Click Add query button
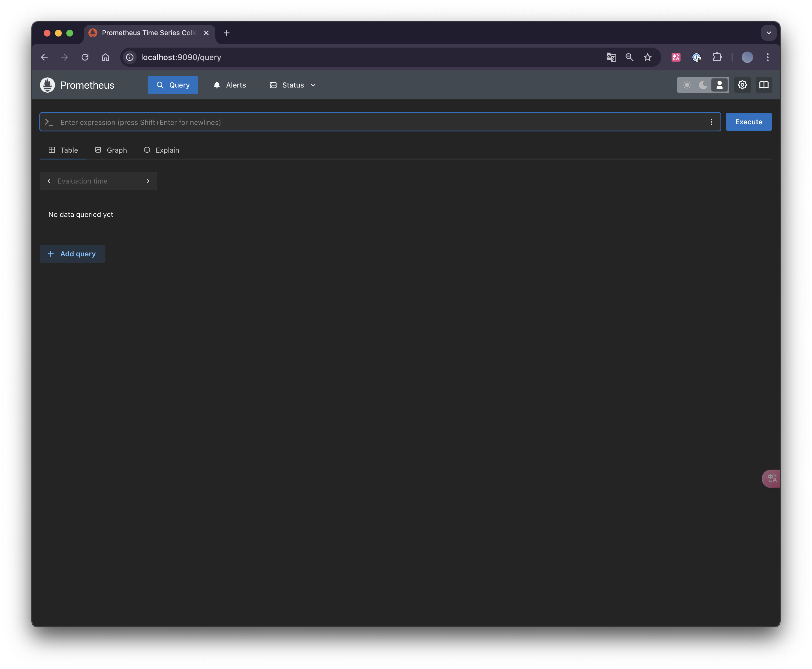 73,253
